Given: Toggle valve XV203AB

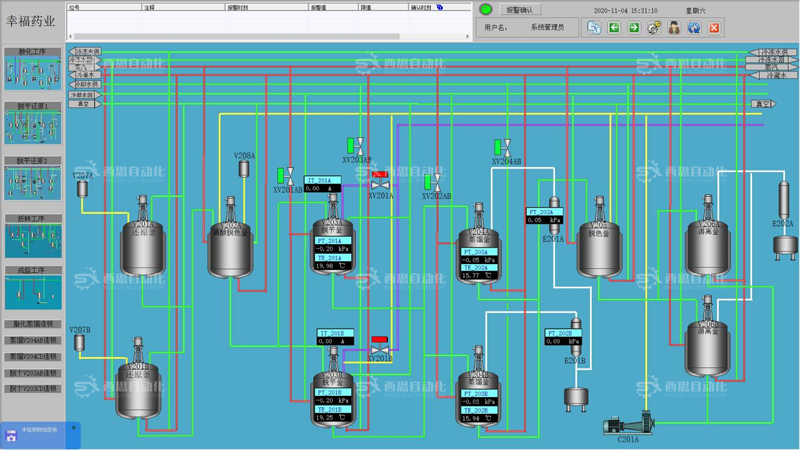Looking at the screenshot, I should [x=356, y=146].
